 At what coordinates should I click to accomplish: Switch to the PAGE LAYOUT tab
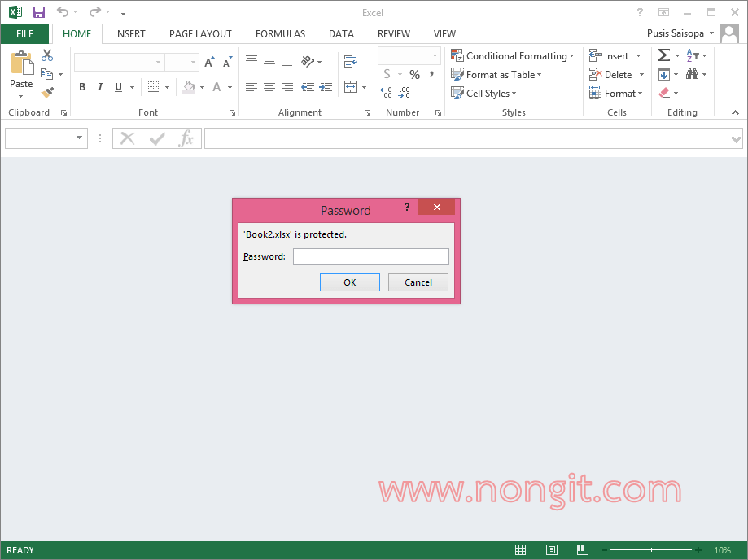[x=200, y=34]
